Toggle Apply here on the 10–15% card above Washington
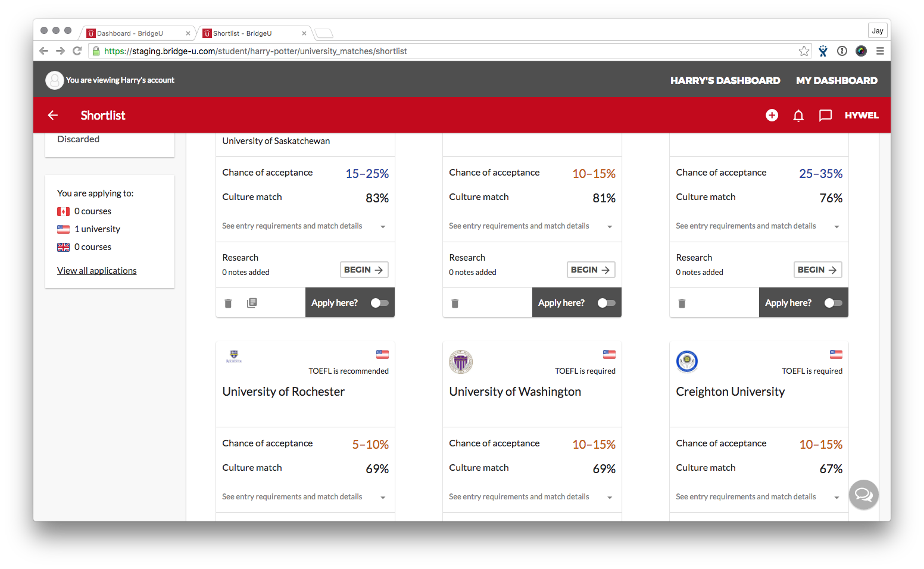Screen dimensions: 924x569 pyautogui.click(x=606, y=303)
